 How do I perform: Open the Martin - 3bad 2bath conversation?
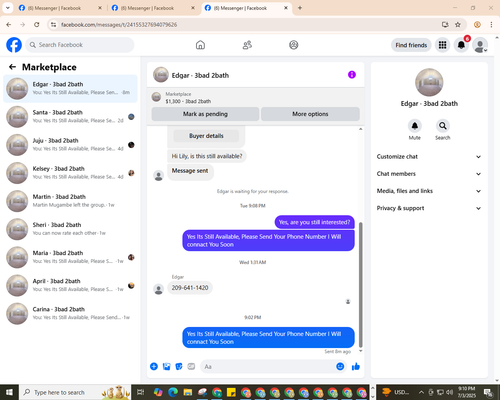point(70,201)
